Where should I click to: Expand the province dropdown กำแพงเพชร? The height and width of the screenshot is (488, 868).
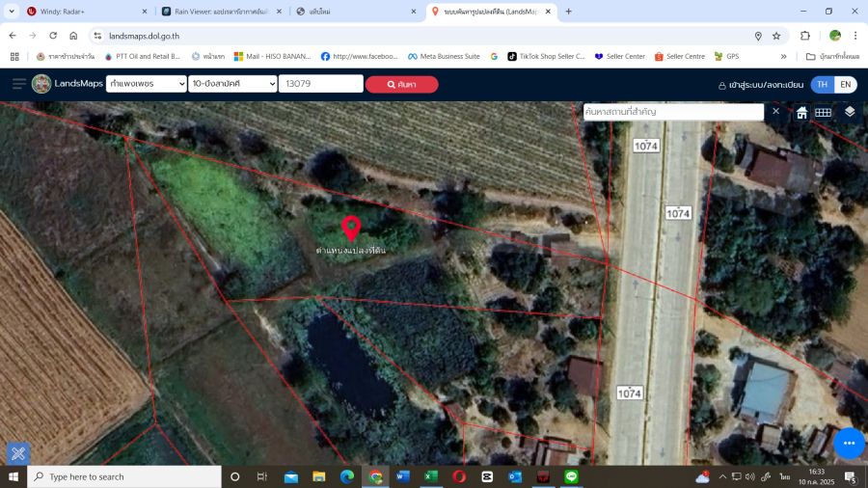[147, 84]
